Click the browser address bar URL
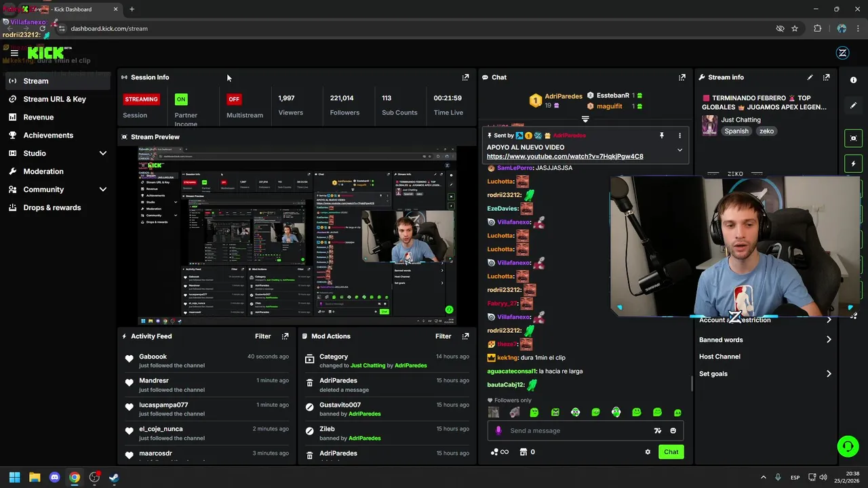The image size is (868, 488). (109, 28)
